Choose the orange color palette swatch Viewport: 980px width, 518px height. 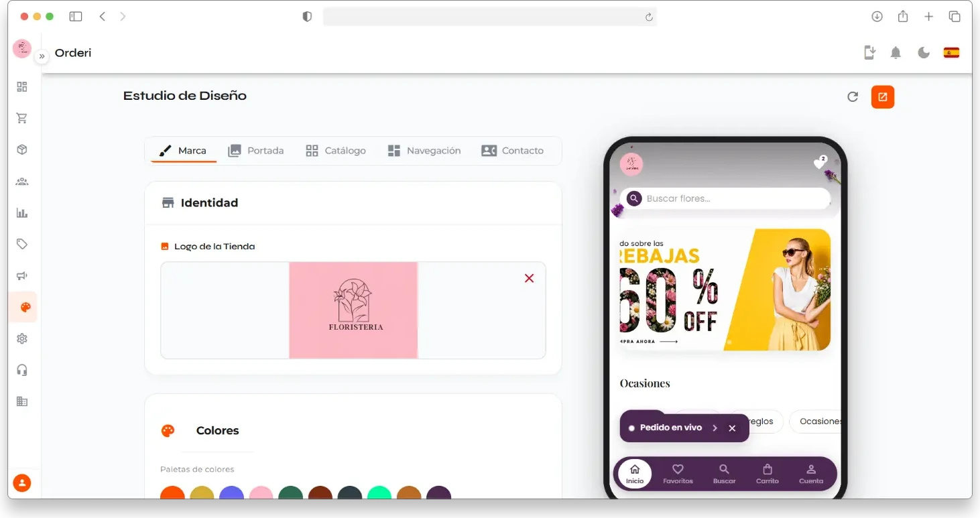click(x=172, y=493)
